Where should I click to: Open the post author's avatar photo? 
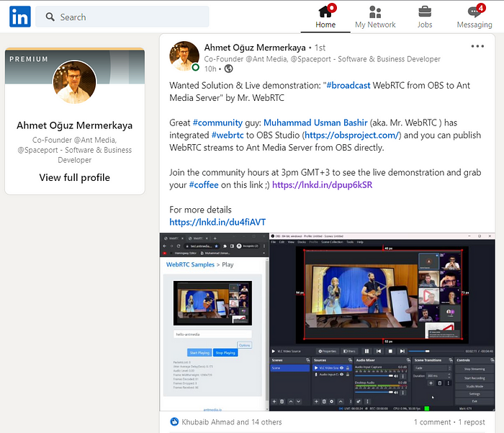[184, 56]
